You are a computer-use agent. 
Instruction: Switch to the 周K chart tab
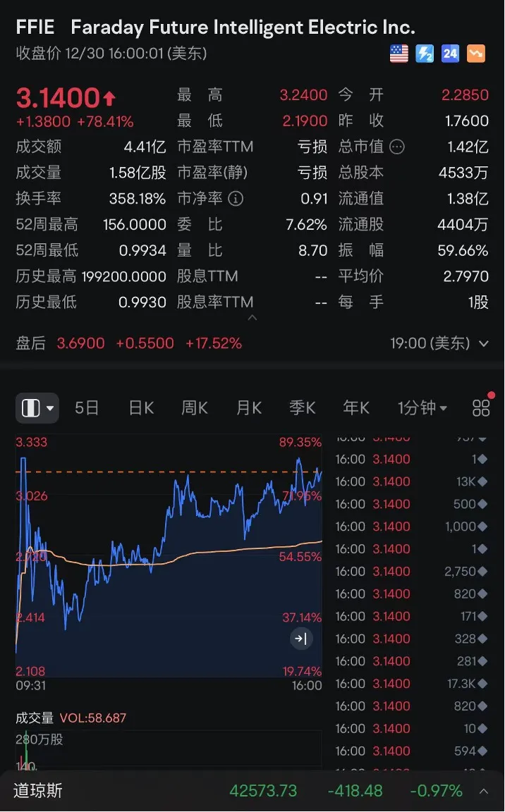195,408
